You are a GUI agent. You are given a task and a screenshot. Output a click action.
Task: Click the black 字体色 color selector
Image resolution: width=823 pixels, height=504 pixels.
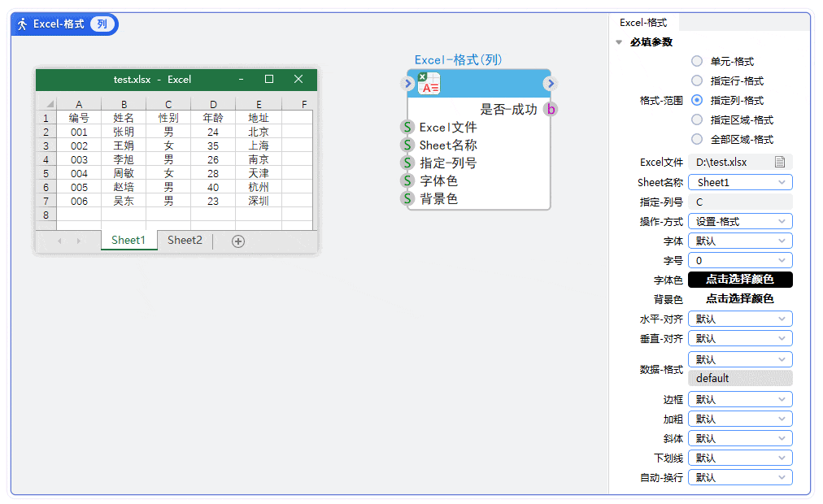coord(740,280)
